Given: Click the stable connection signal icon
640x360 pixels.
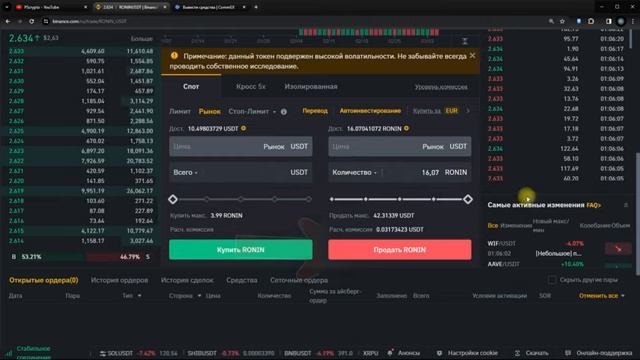Looking at the screenshot, I should 9,352.
